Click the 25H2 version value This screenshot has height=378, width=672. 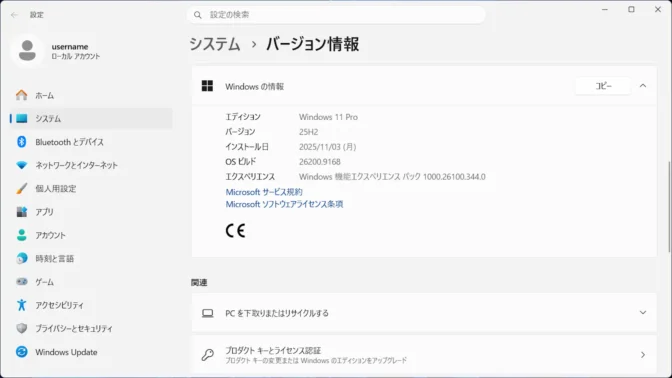coord(309,132)
